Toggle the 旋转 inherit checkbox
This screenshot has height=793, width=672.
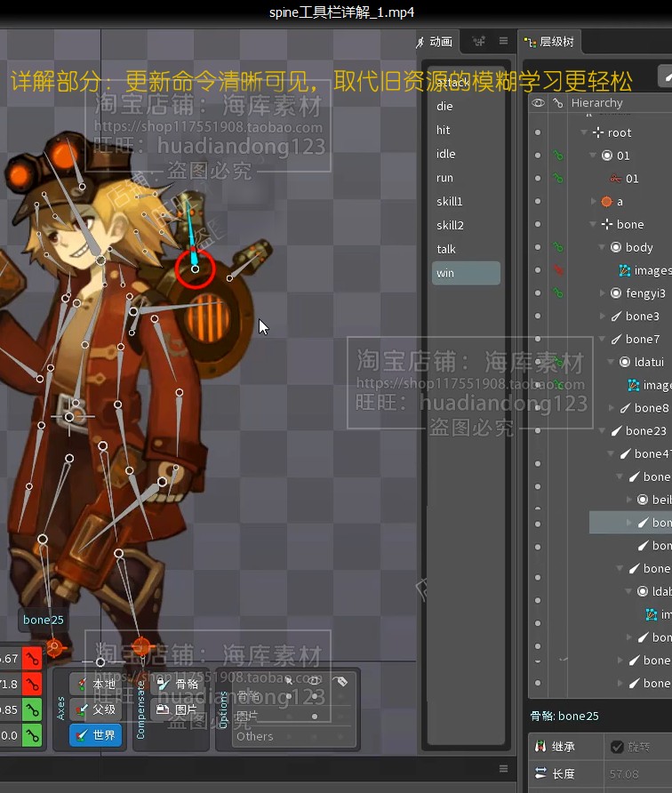617,747
